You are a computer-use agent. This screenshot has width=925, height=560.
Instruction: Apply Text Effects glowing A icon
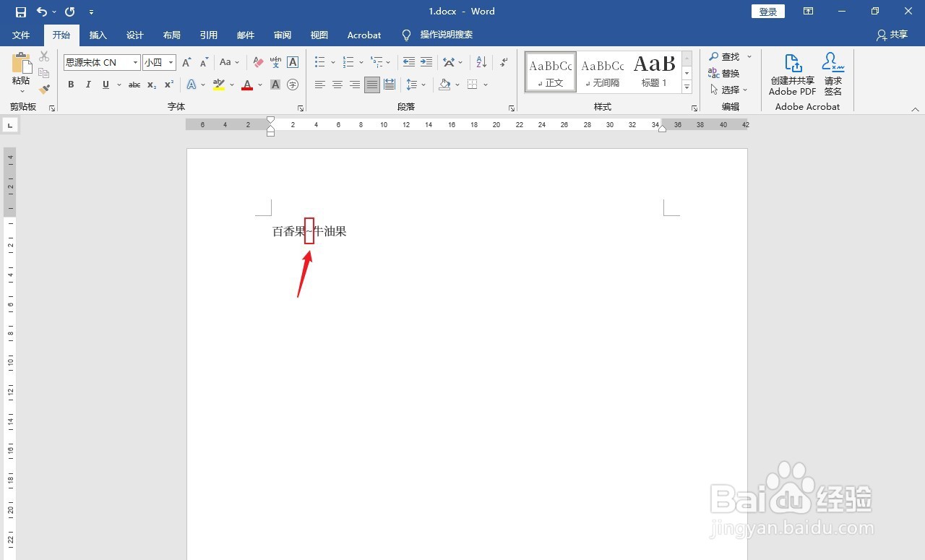click(192, 85)
